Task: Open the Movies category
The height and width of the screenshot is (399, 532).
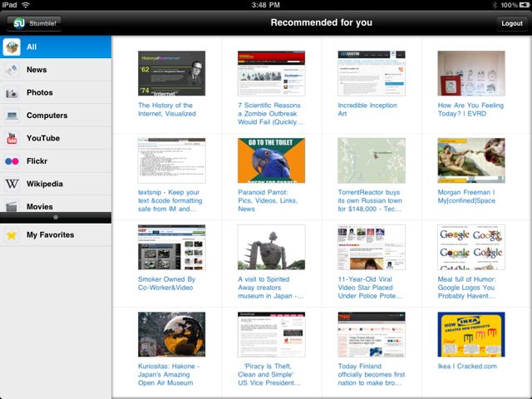Action: tap(56, 204)
